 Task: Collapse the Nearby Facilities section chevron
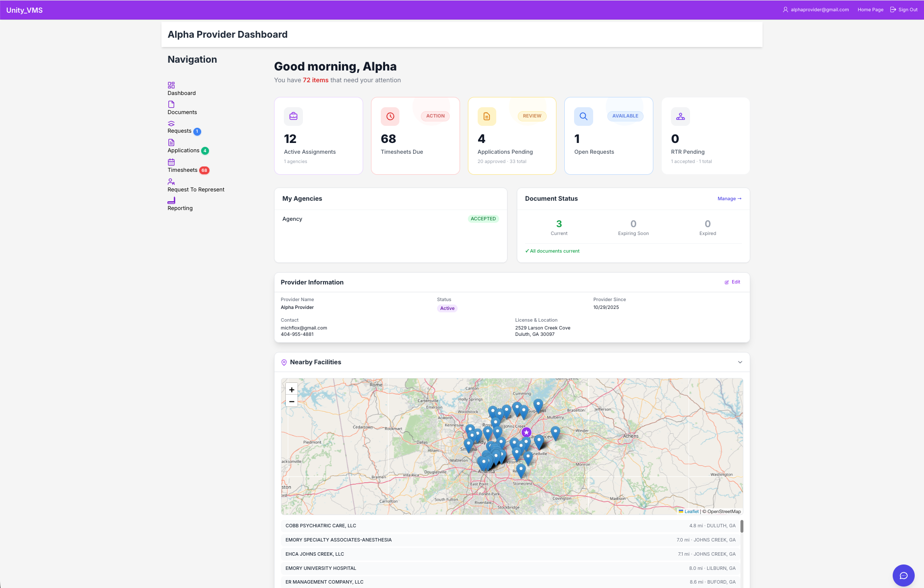(740, 362)
